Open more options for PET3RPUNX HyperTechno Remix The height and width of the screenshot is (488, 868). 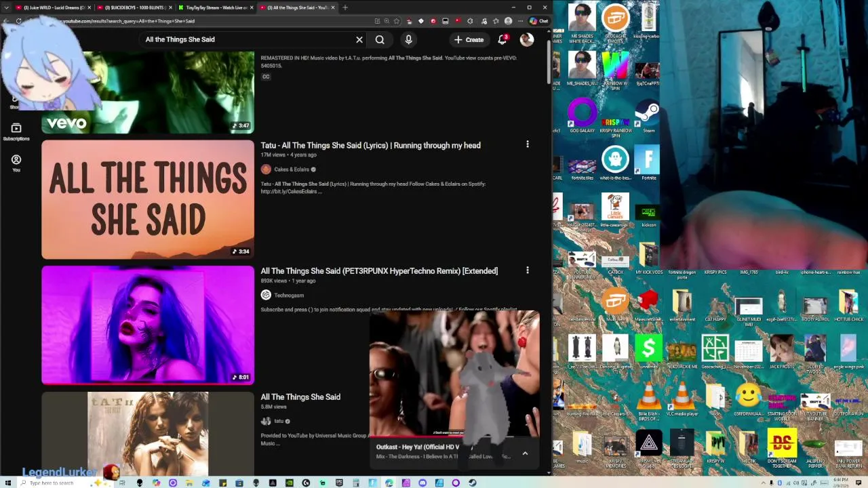[527, 270]
